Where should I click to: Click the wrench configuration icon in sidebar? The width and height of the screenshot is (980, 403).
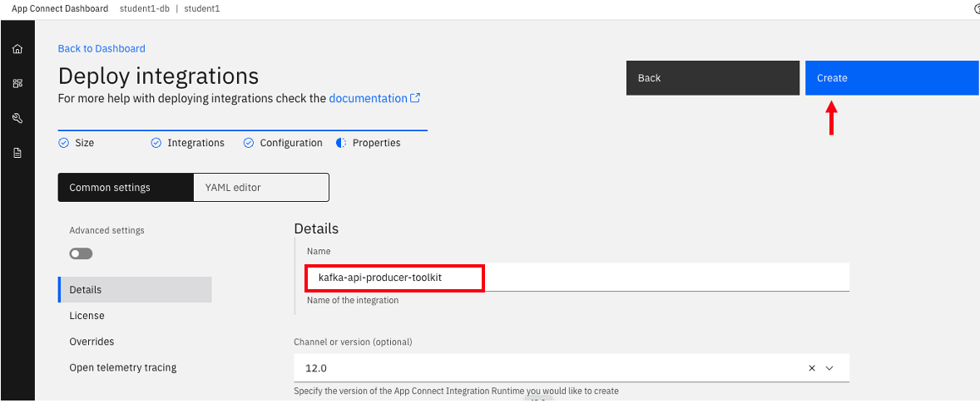pos(17,118)
